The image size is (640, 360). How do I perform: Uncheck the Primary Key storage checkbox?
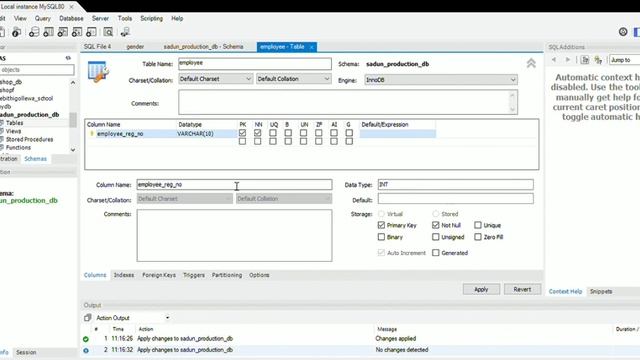pyautogui.click(x=381, y=225)
